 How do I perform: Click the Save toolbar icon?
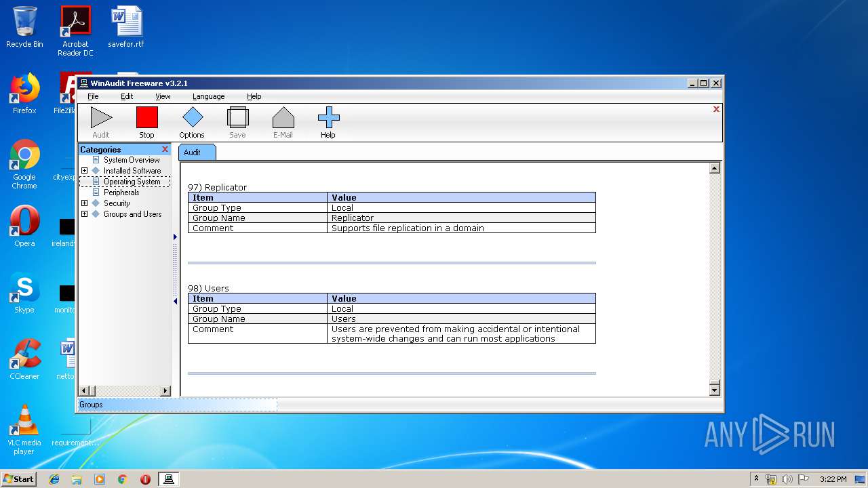(x=237, y=117)
